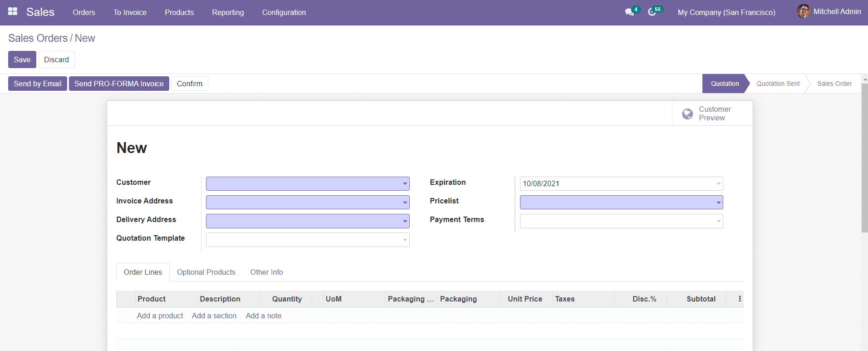Image resolution: width=868 pixels, height=351 pixels.
Task: Expand the Pricelist dropdown
Action: (x=718, y=203)
